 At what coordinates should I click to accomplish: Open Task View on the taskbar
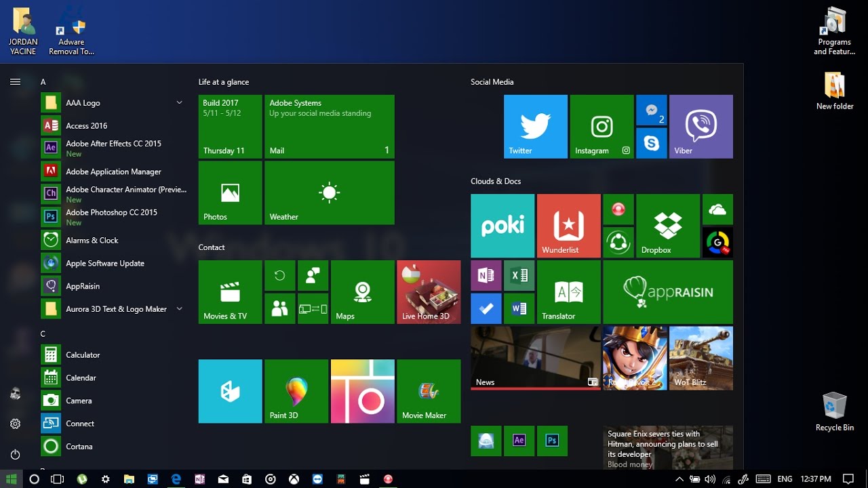pyautogui.click(x=58, y=479)
